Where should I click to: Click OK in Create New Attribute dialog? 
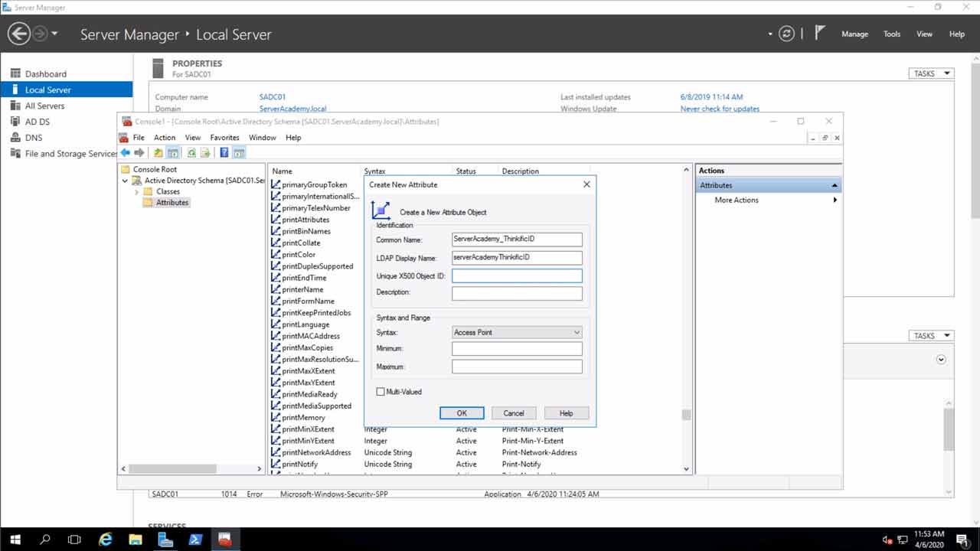click(x=462, y=413)
